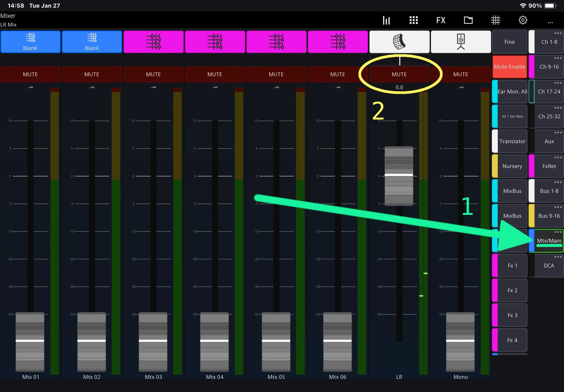
Task: Select the Mono speaker stand icon
Action: click(x=461, y=42)
